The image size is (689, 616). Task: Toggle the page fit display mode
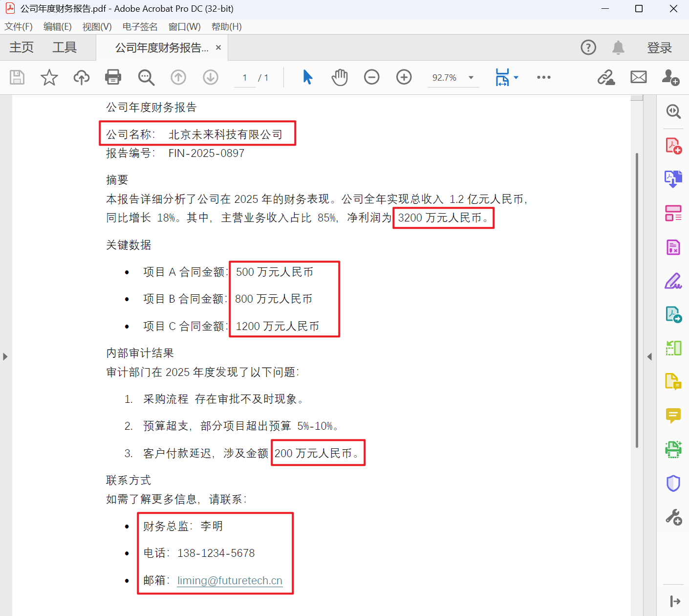point(503,77)
